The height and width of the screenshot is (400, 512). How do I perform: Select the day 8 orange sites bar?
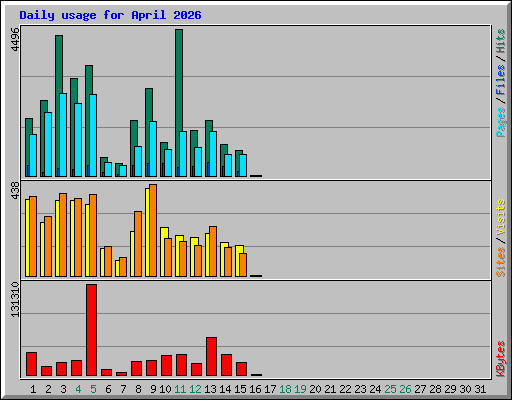(138, 244)
